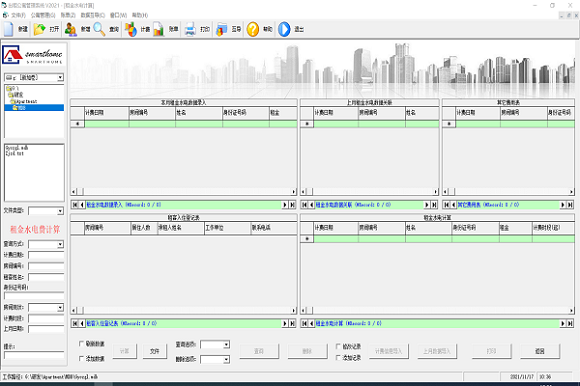Click right scroll arrow of 租客入住登记表 grid

[x=294, y=311]
